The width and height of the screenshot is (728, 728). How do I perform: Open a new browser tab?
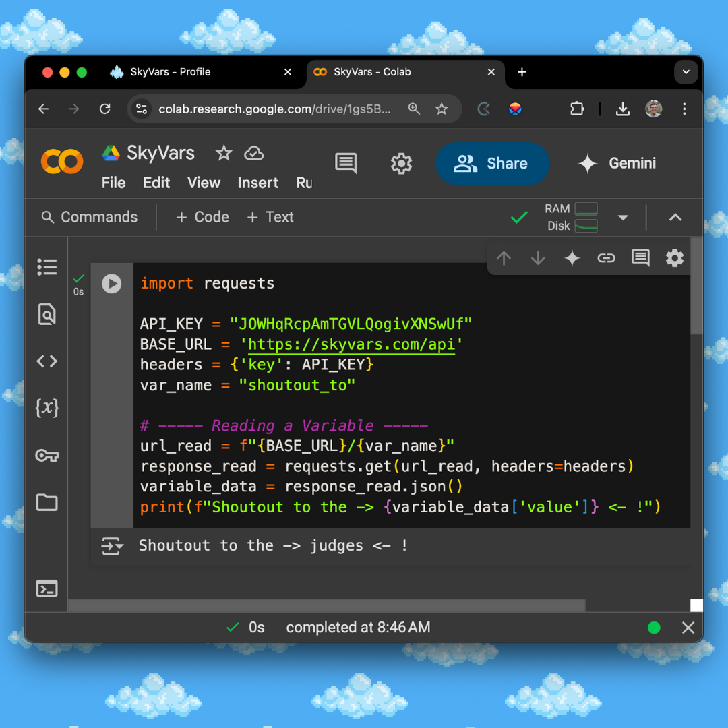pyautogui.click(x=522, y=72)
